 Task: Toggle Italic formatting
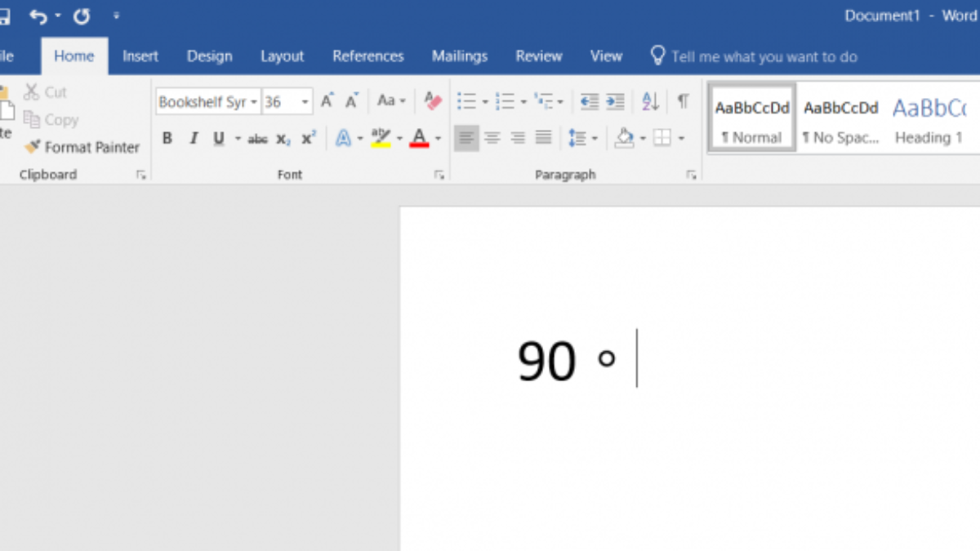(194, 139)
